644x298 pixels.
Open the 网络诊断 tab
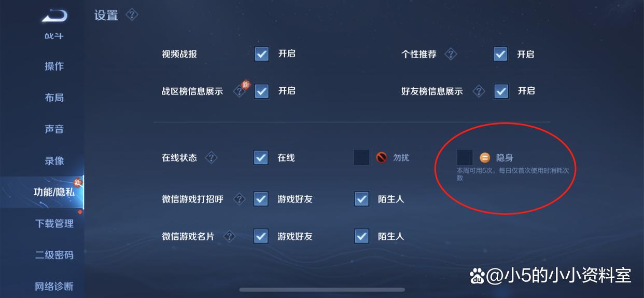point(54,286)
